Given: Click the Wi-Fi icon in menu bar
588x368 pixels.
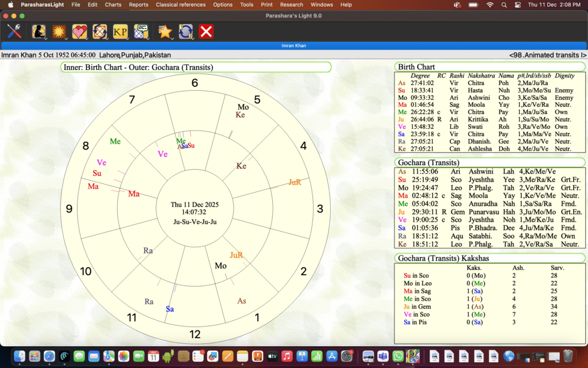Looking at the screenshot, I should [490, 5].
